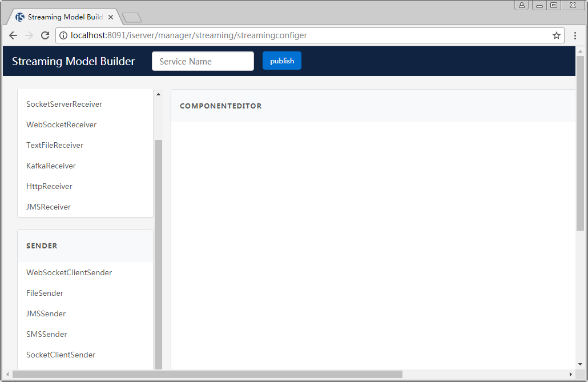Open Chrome's three-dot menu
Viewport: 588px width, 382px height.
[575, 35]
